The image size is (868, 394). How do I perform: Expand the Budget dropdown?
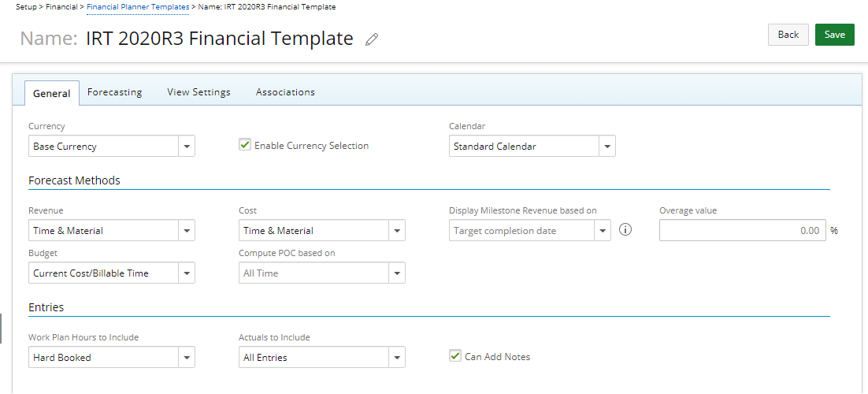[111, 273]
